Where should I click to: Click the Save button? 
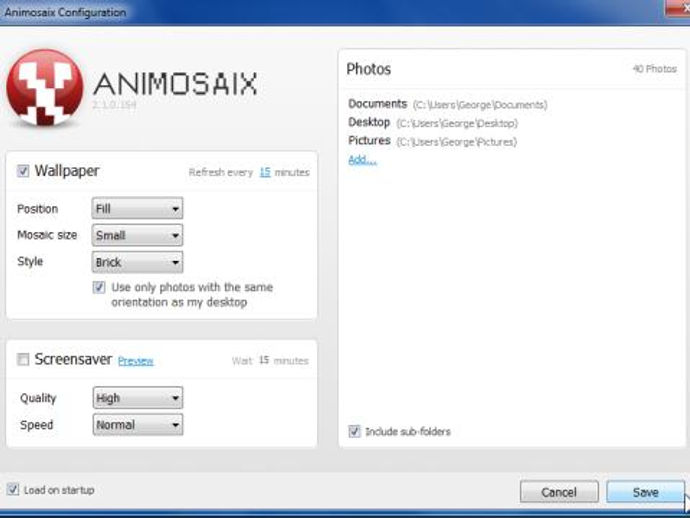[645, 492]
